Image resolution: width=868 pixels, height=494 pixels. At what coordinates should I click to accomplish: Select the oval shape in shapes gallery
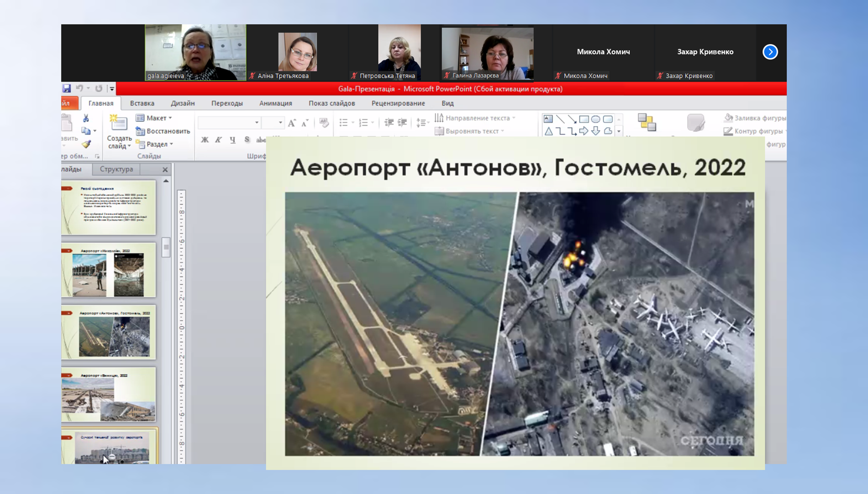click(596, 119)
